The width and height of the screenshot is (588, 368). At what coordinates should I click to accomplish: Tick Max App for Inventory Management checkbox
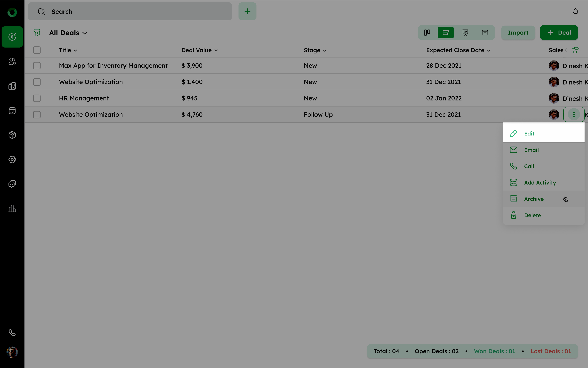37,66
